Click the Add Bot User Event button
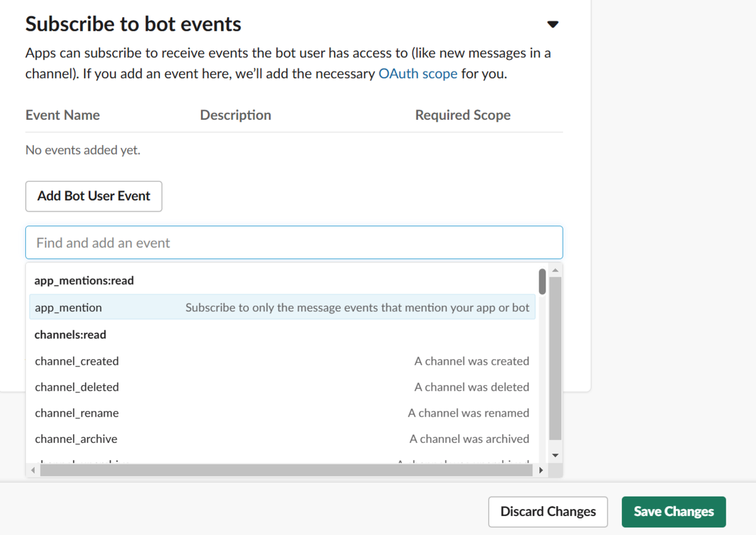756x535 pixels. pyautogui.click(x=94, y=196)
